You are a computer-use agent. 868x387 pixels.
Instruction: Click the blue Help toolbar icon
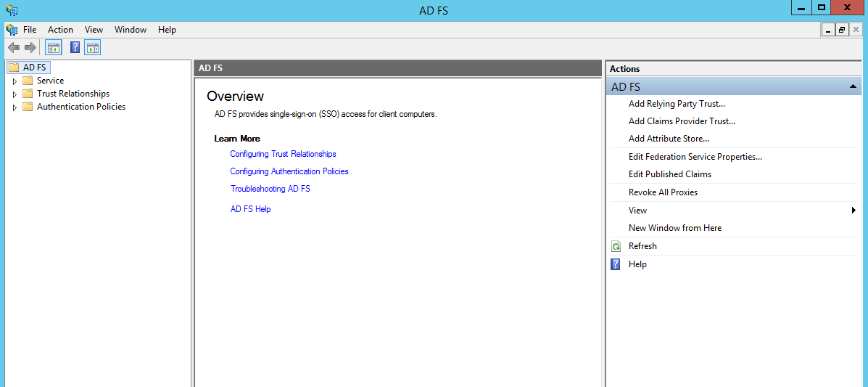(x=75, y=48)
